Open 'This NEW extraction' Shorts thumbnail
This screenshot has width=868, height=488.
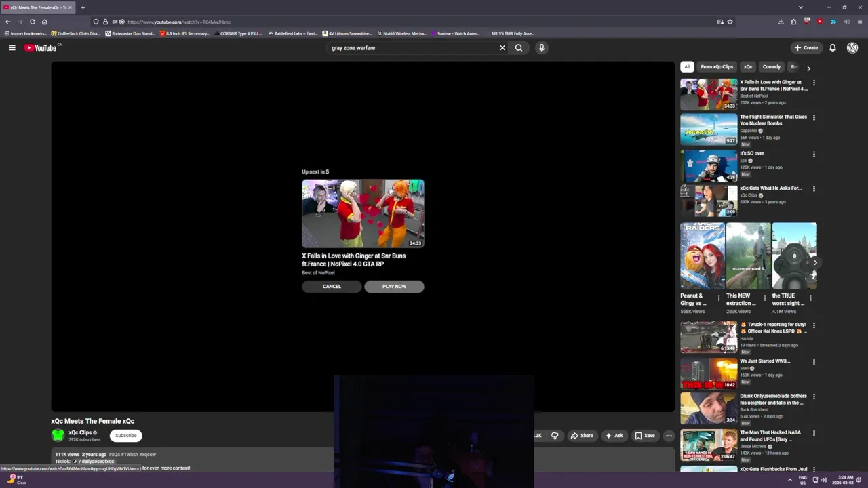pyautogui.click(x=748, y=256)
